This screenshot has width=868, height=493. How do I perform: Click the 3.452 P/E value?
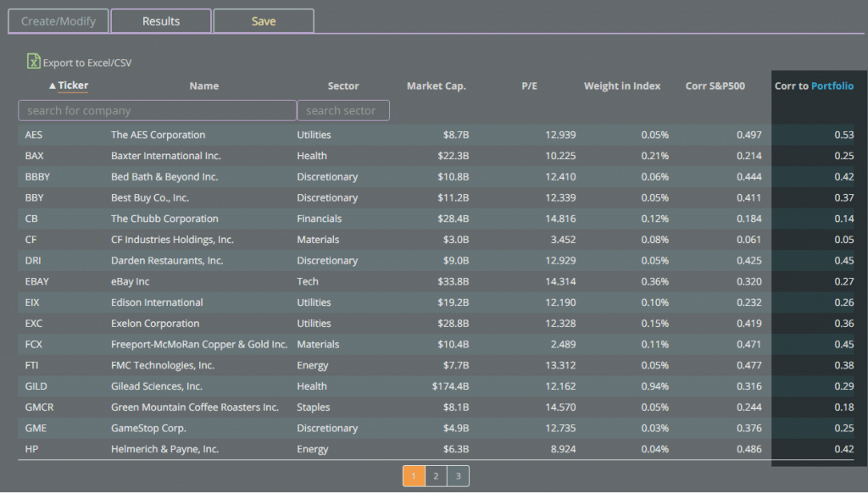pyautogui.click(x=563, y=240)
